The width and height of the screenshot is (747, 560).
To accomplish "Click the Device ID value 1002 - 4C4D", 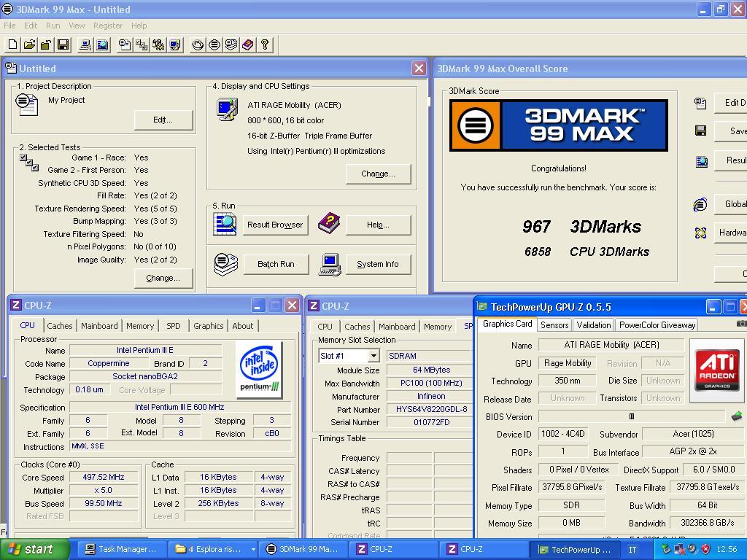I will click(562, 434).
